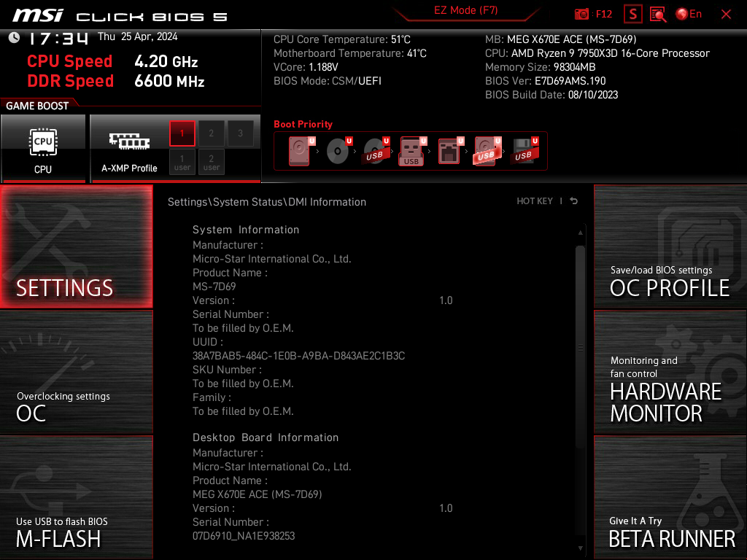Click the UUID label
This screenshot has height=560, width=747.
pos(207,342)
